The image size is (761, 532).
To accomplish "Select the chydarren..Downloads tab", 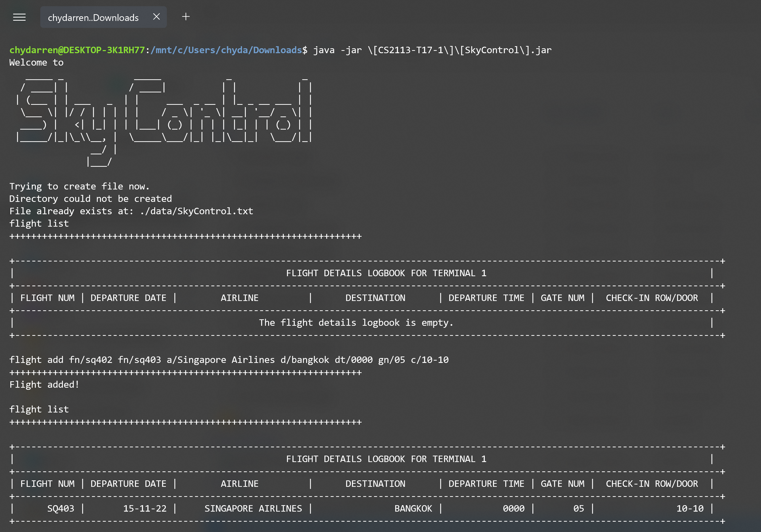I will [93, 18].
